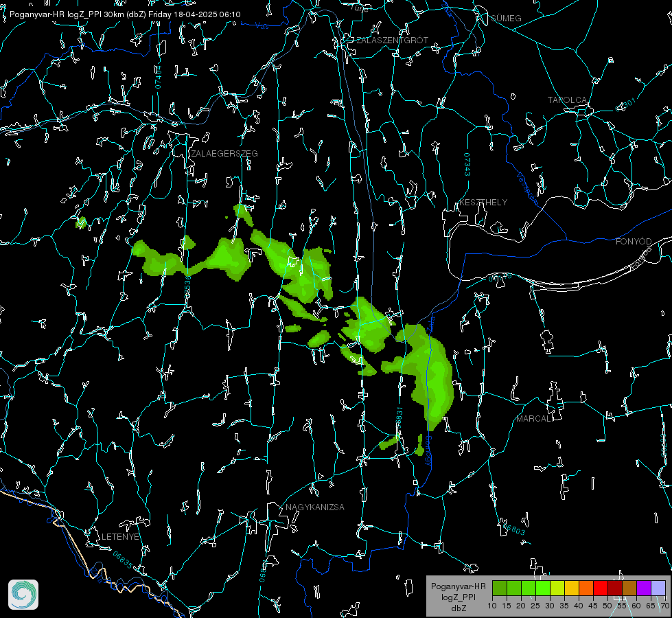Click the LETENYE town label
672x618 pixels.
120,536
